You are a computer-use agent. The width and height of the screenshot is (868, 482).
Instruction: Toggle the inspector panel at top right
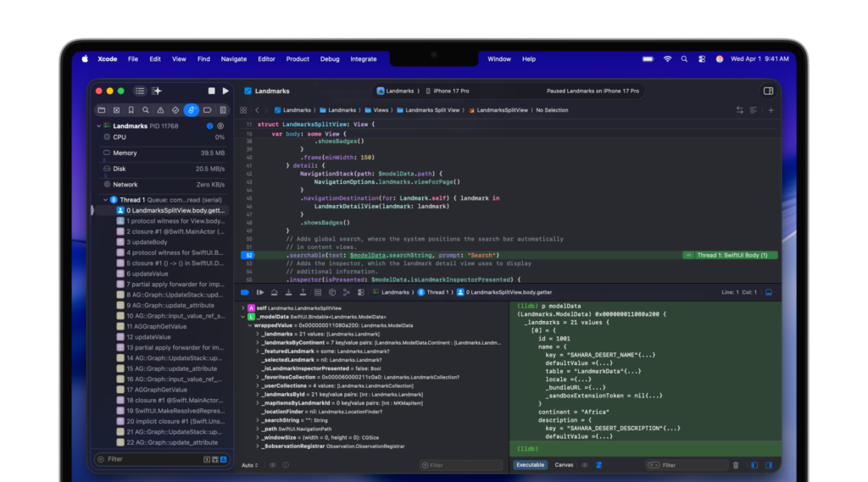(x=768, y=91)
